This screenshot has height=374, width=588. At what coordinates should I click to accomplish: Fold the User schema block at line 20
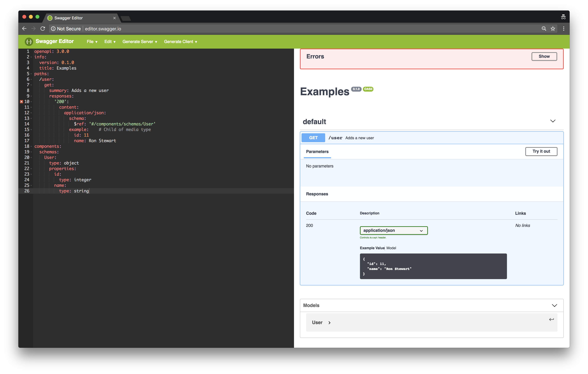tap(31, 158)
